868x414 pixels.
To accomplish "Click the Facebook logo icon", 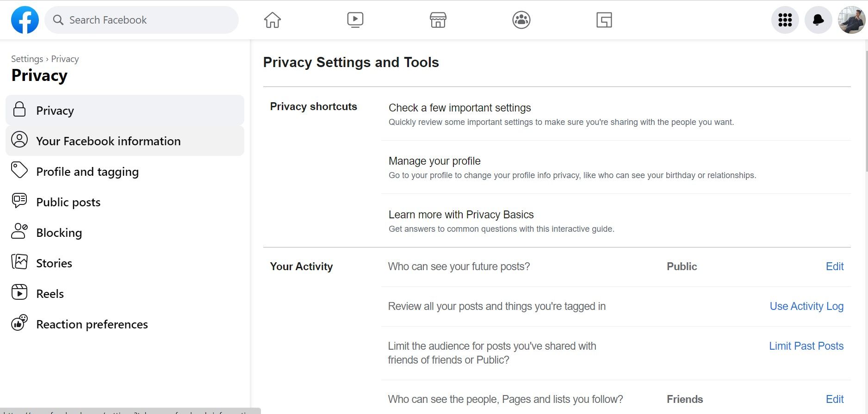I will [25, 20].
